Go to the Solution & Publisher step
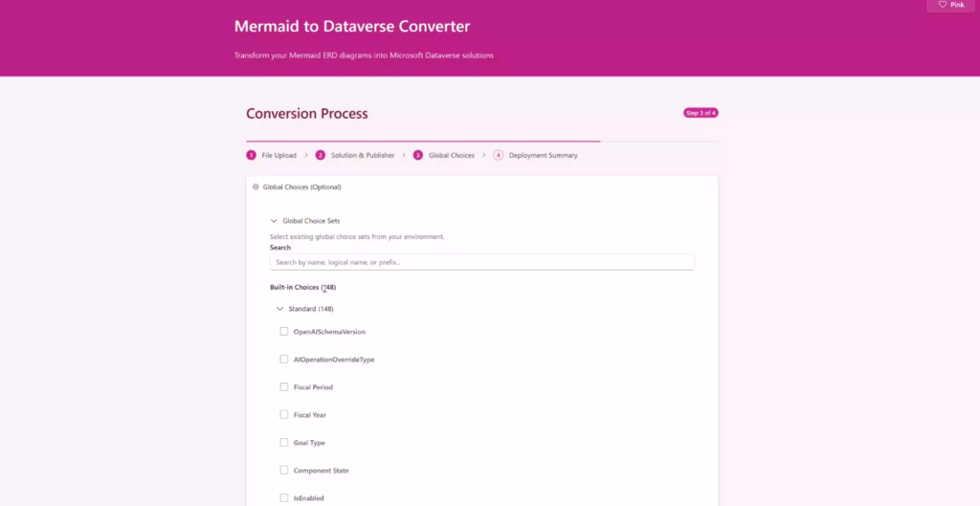This screenshot has height=506, width=980. [363, 155]
